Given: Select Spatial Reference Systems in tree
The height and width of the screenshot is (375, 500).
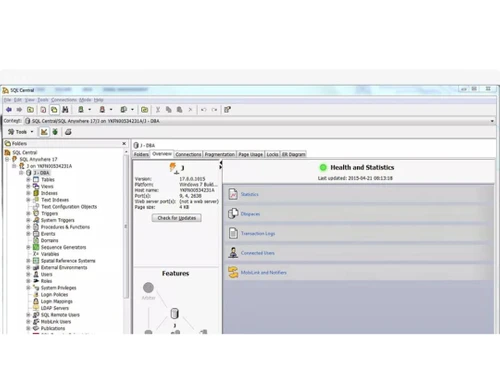Looking at the screenshot, I should pyautogui.click(x=68, y=261).
